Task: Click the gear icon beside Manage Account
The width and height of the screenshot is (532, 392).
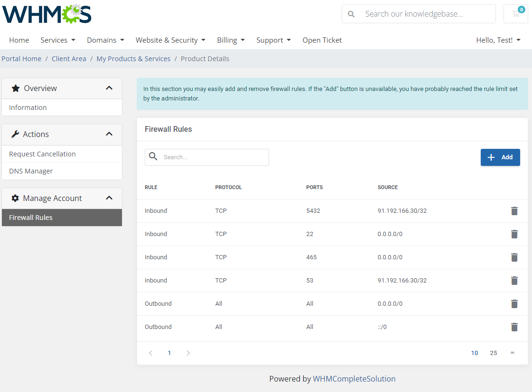Action: coord(15,198)
